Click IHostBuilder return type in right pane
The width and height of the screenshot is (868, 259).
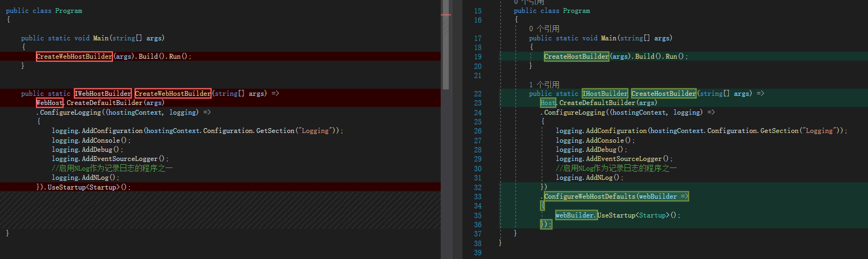coord(605,94)
